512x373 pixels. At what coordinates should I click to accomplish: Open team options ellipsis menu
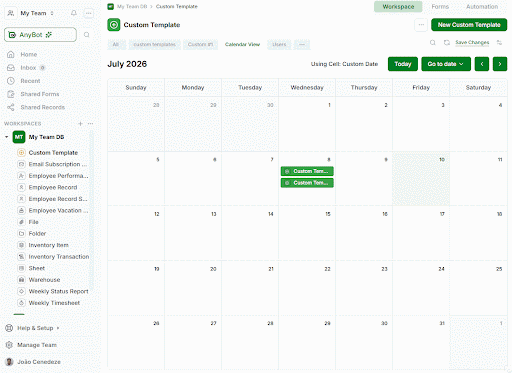click(x=88, y=13)
